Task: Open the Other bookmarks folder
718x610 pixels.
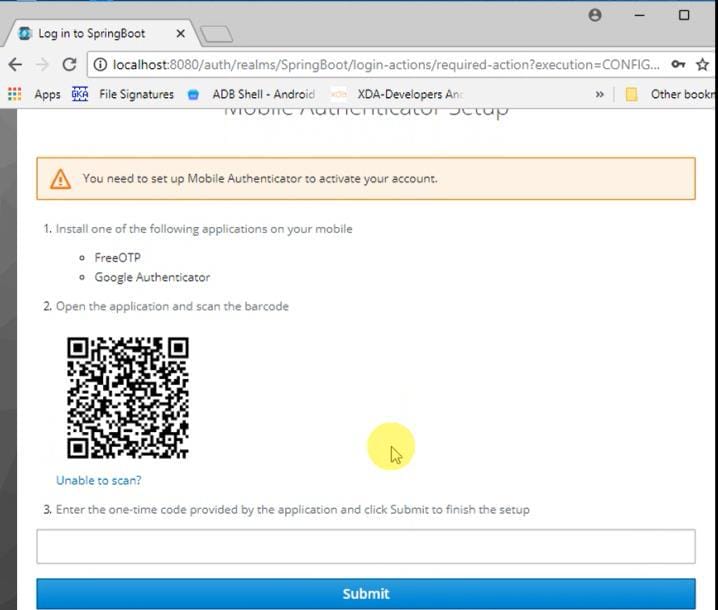Action: tap(670, 94)
